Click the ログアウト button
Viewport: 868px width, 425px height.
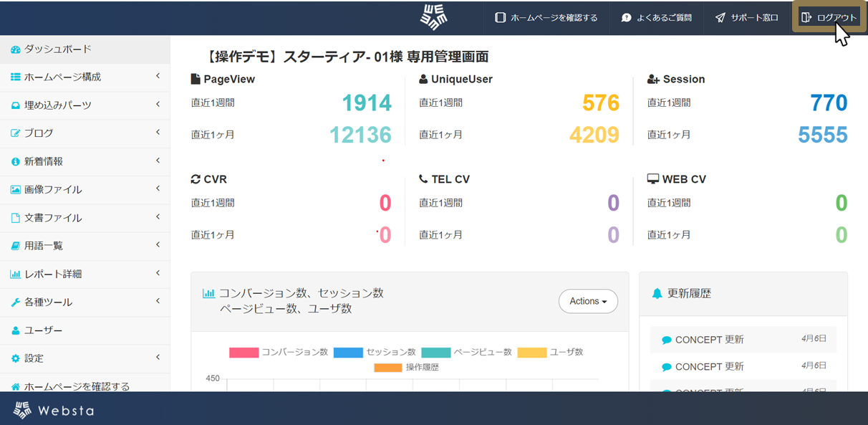point(829,17)
